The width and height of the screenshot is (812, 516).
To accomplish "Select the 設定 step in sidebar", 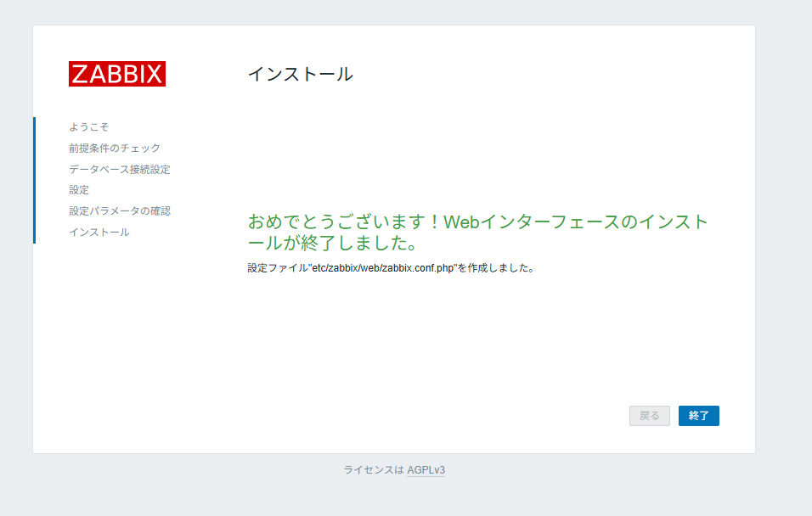I will 79,189.
